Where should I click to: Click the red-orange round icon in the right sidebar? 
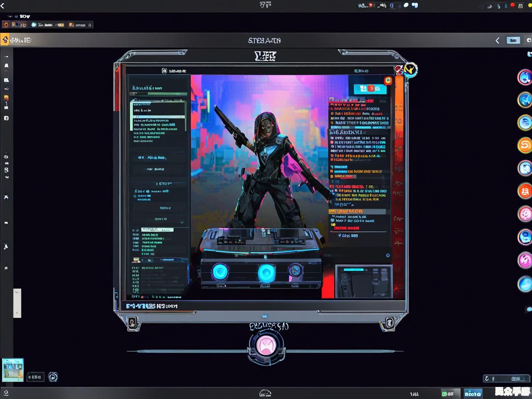[525, 191]
